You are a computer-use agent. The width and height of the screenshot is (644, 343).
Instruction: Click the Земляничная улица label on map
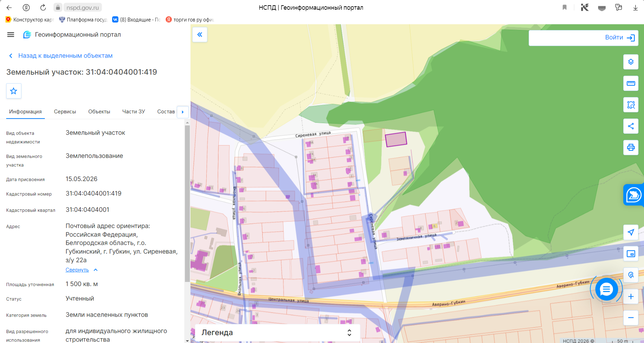[416, 237]
